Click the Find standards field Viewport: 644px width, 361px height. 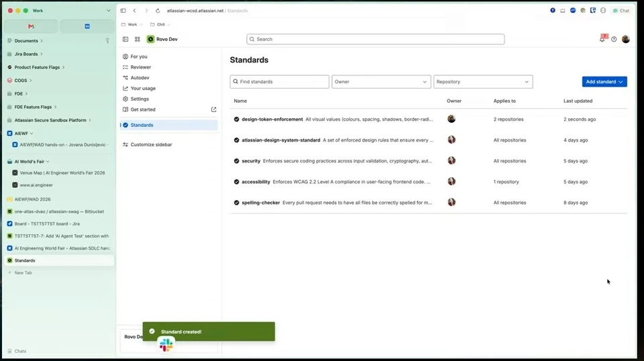click(279, 82)
